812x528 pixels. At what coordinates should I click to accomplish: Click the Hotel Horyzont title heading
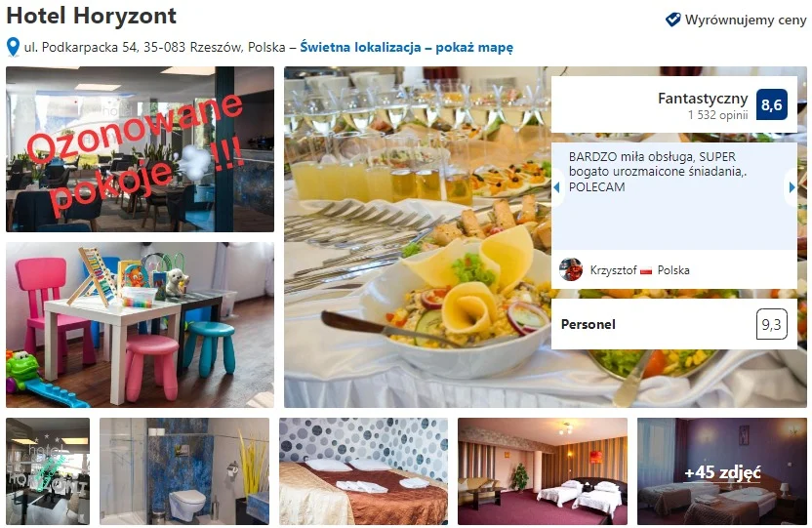91,16
